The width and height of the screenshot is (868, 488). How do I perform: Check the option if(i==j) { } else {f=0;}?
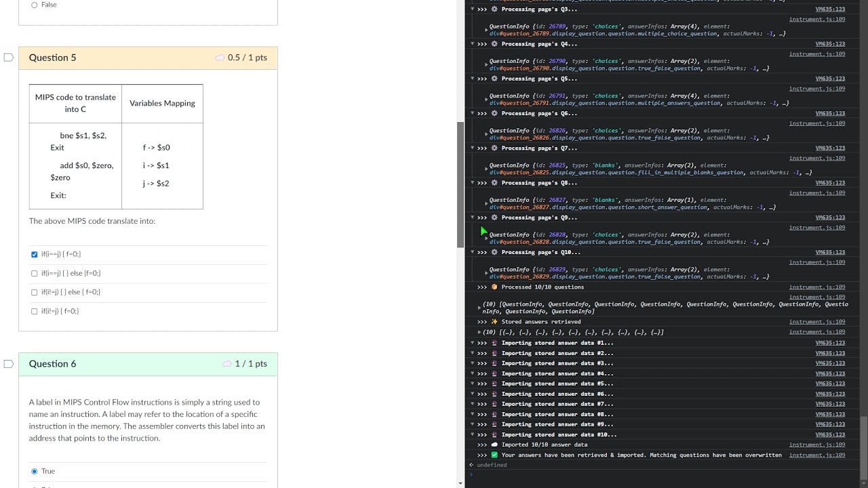click(35, 273)
